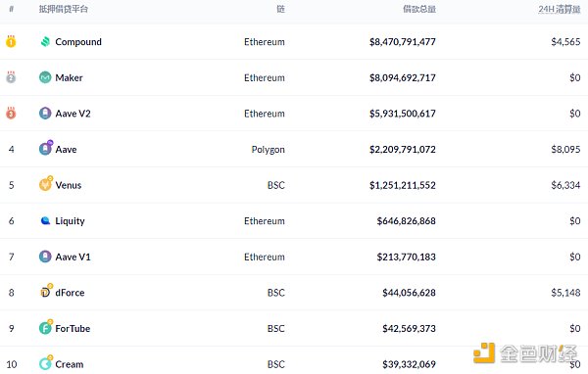
Task: Click the Aave V2 logo icon
Action: coord(45,114)
